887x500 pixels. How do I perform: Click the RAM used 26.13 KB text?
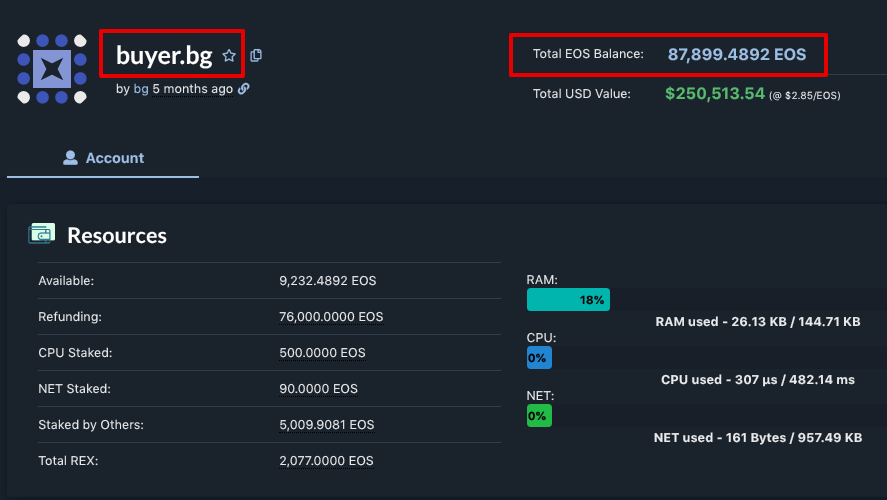coord(757,322)
